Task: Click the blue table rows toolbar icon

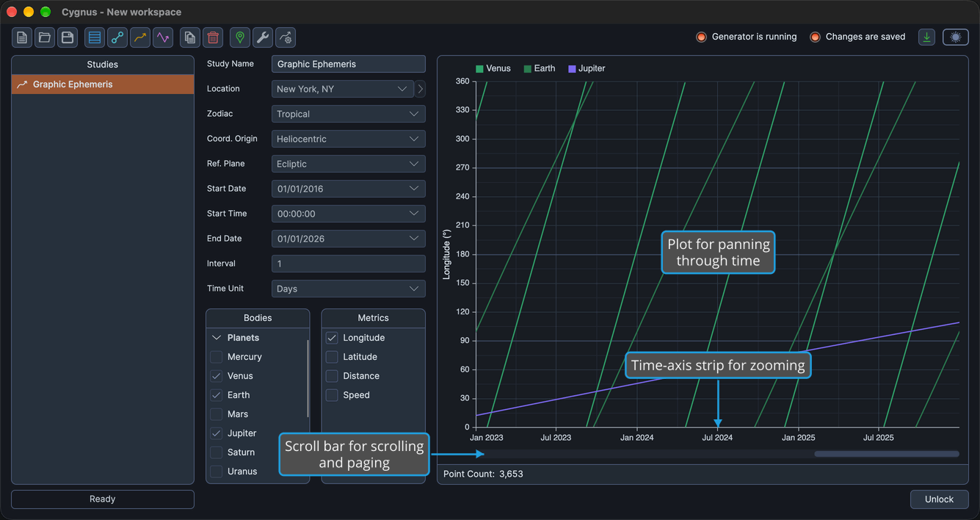Action: tap(95, 37)
